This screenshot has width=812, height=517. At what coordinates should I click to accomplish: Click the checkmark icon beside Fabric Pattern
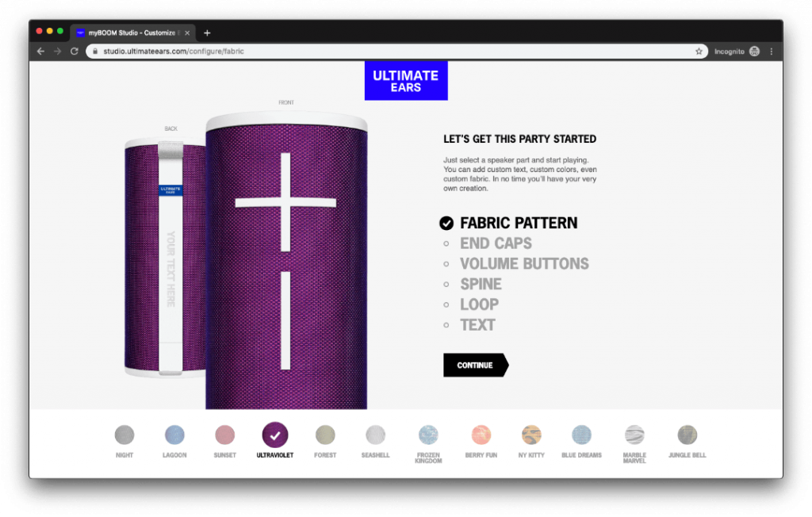[446, 224]
